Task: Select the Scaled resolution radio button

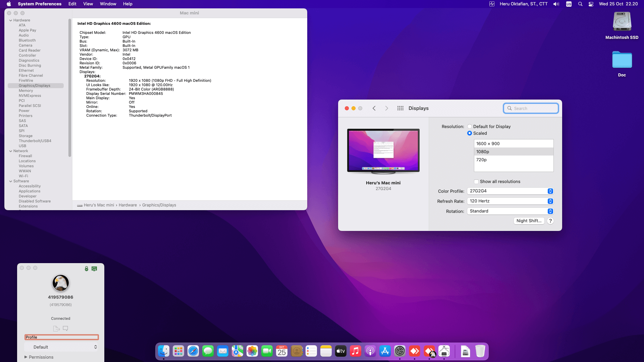Action: (470, 133)
